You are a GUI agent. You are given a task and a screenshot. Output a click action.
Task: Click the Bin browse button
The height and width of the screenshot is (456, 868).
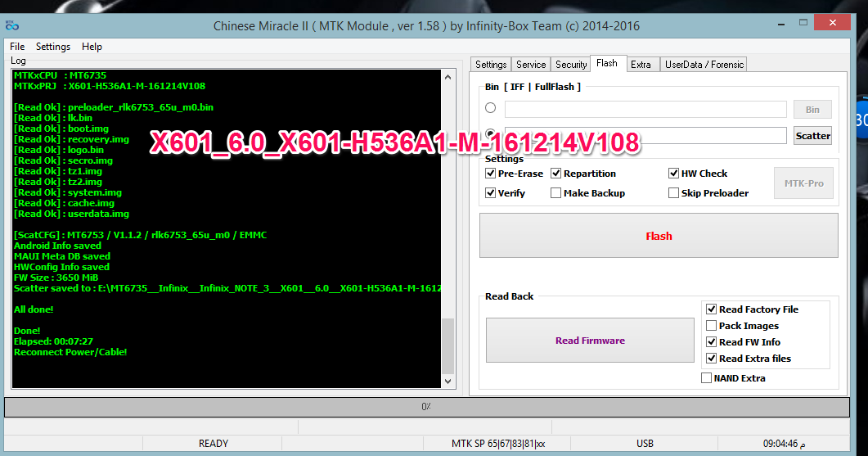coord(812,109)
